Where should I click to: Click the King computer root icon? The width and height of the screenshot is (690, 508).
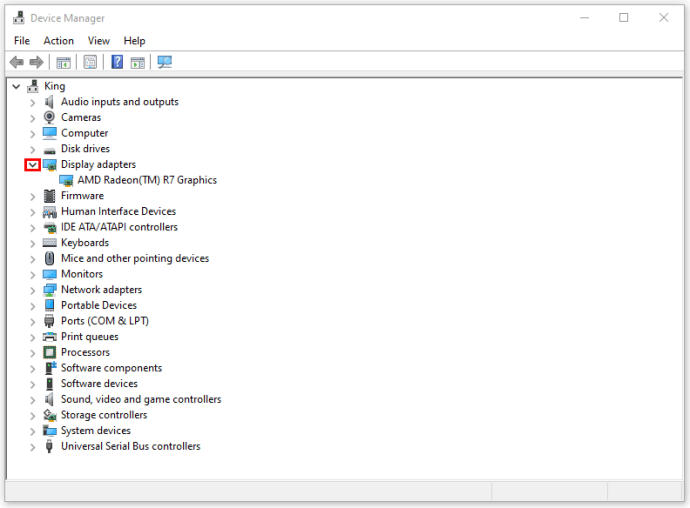[33, 86]
